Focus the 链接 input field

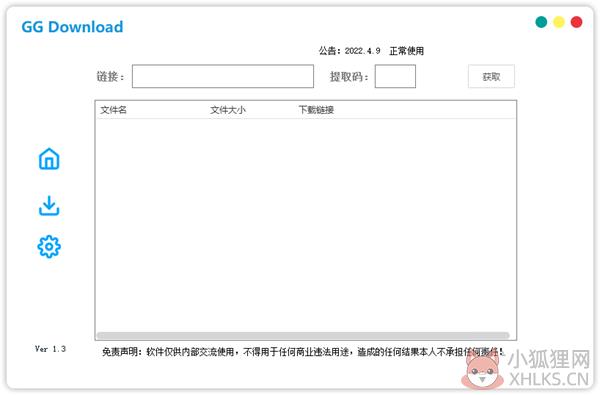[x=223, y=76]
